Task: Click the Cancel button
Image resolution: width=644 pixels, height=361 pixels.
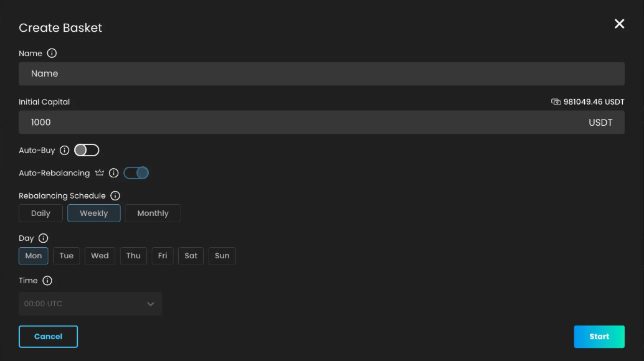Action: click(48, 336)
